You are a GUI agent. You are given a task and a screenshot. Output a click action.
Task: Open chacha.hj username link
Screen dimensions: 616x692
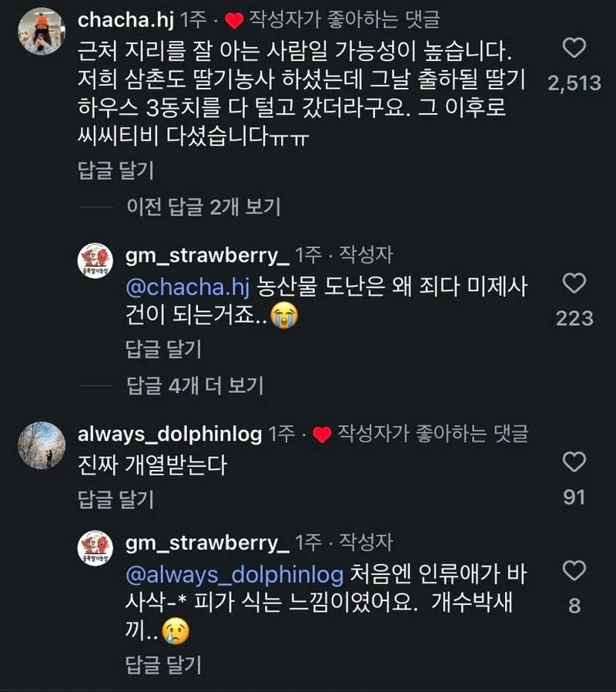126,20
